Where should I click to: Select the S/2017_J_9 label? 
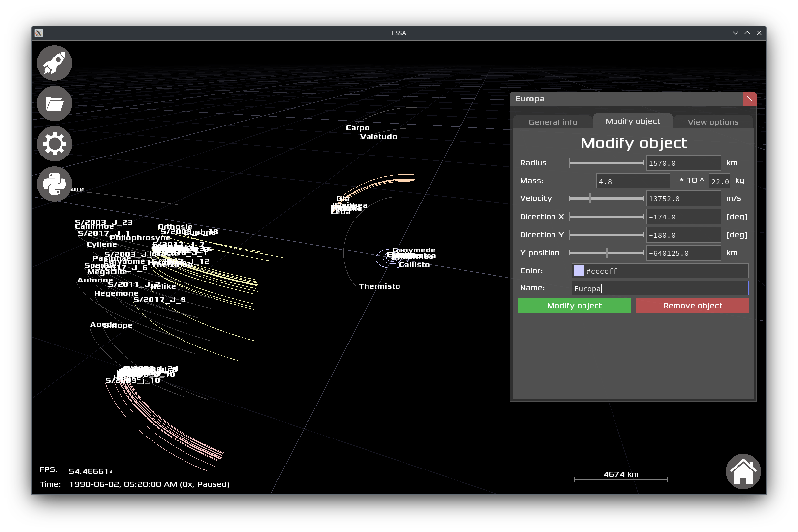[159, 300]
